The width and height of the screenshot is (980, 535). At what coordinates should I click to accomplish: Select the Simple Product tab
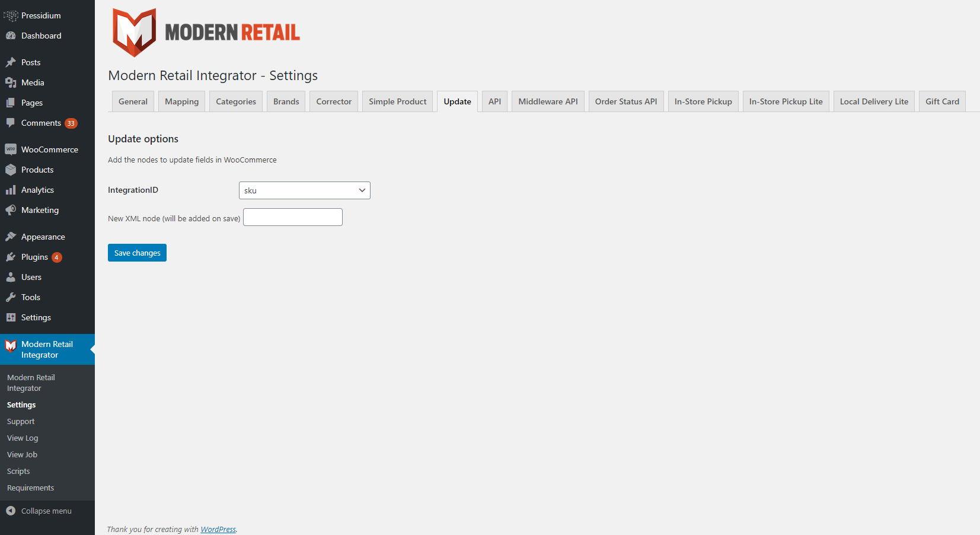coord(398,101)
